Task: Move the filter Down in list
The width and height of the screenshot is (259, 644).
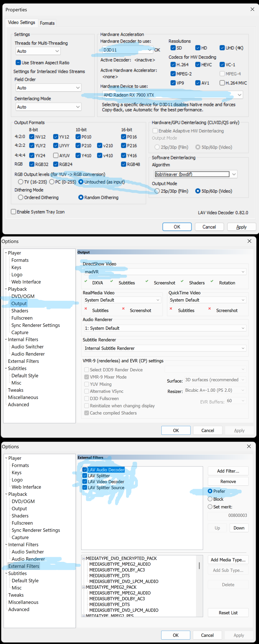Action: (x=239, y=528)
